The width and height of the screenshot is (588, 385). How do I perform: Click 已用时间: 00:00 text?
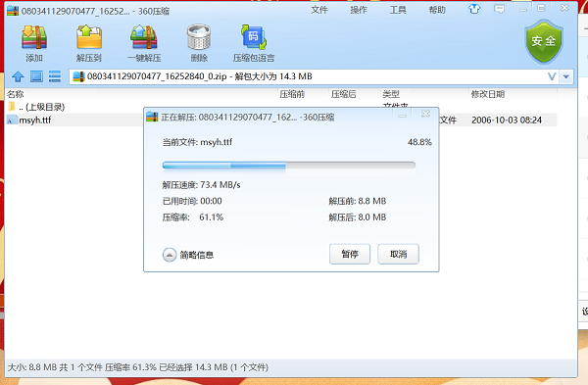point(192,201)
